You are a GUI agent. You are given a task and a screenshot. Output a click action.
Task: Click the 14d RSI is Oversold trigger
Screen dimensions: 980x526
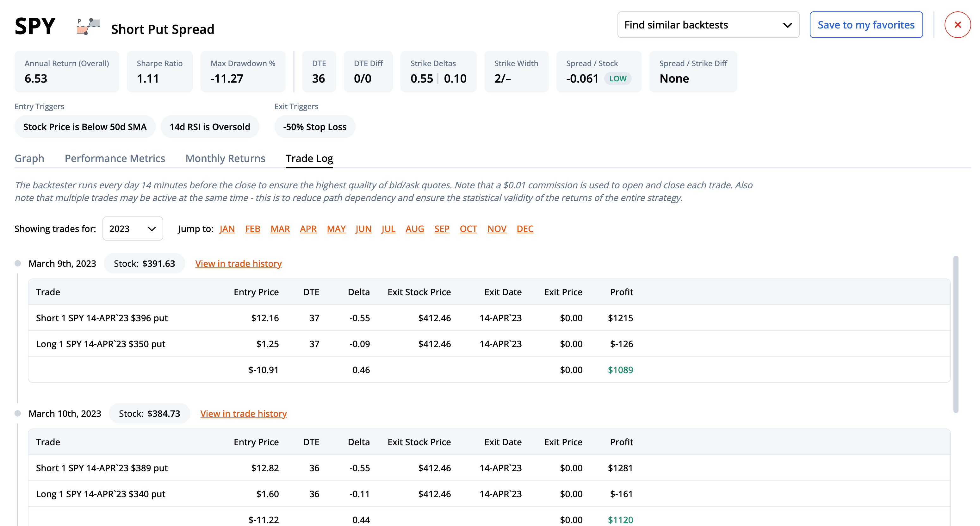point(210,127)
